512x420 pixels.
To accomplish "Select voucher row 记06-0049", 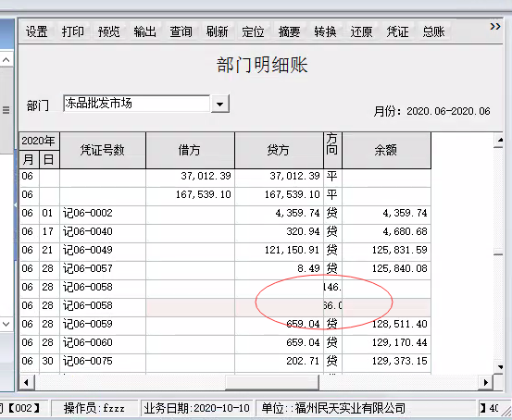I will 225,251.
